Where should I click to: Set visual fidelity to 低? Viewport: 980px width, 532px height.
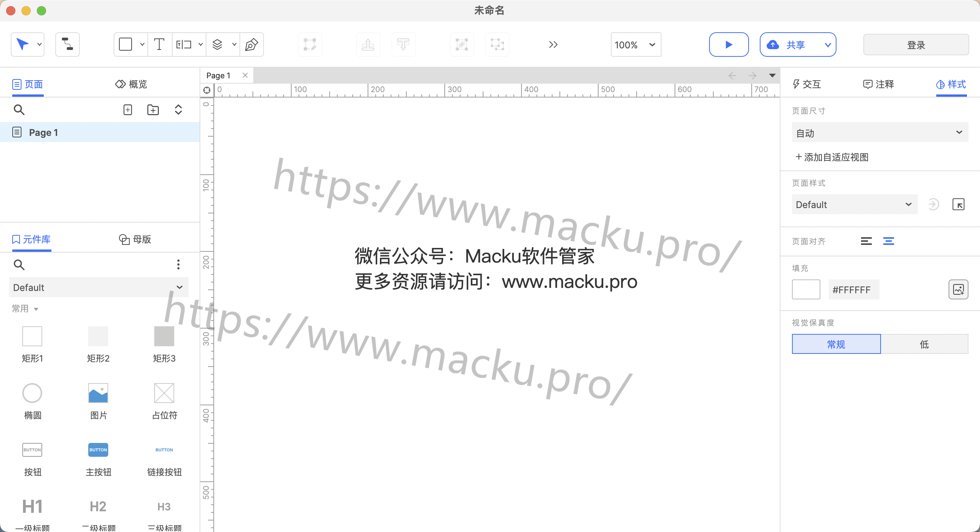(924, 344)
